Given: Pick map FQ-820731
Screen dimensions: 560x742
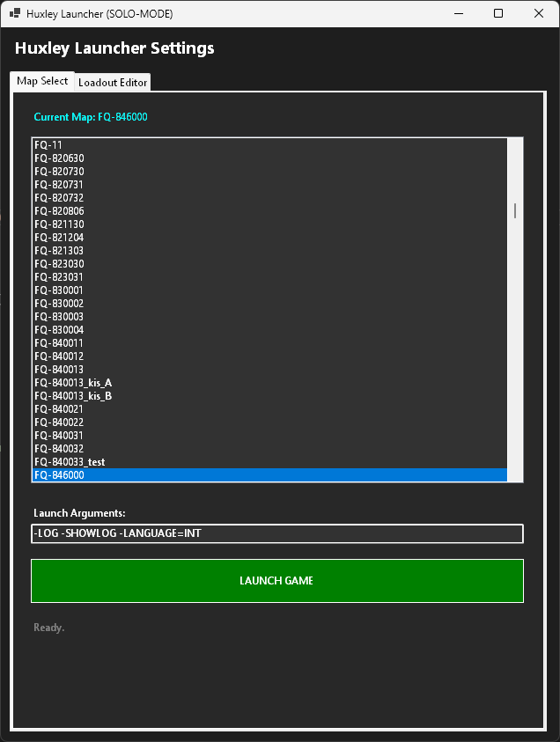Looking at the screenshot, I should coord(269,185).
